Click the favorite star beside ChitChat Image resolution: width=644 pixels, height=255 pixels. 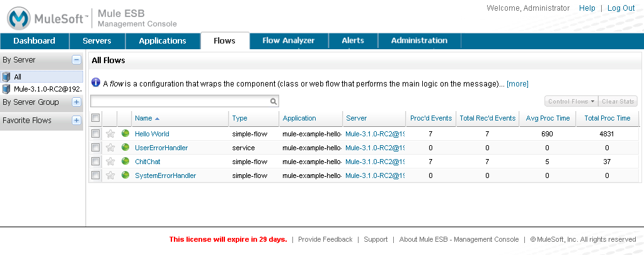pos(110,162)
